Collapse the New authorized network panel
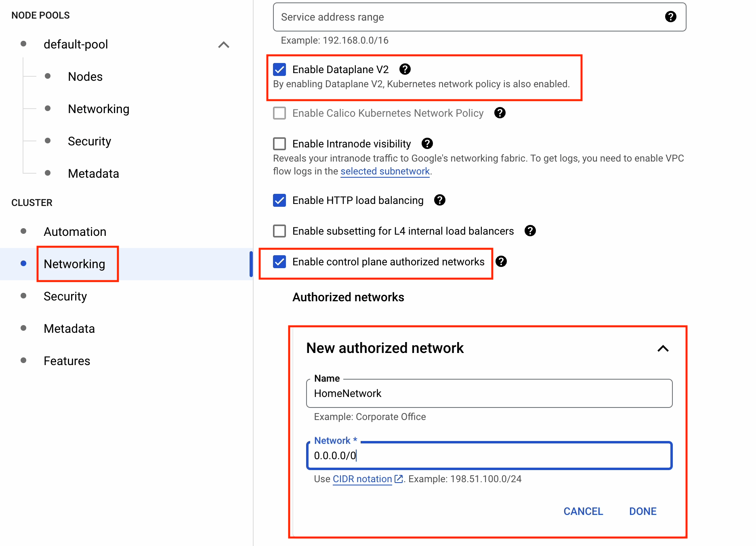The image size is (756, 546). tap(663, 348)
